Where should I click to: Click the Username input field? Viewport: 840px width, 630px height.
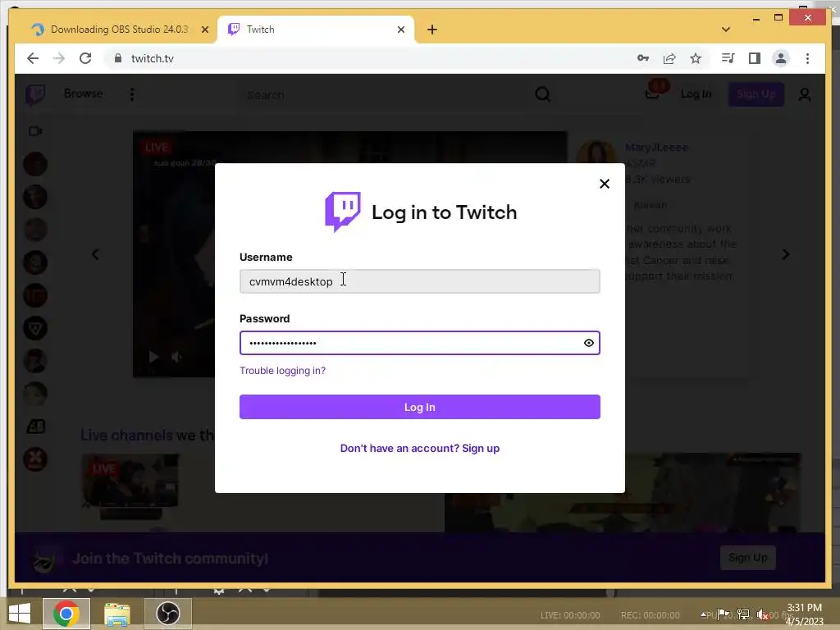[419, 281]
